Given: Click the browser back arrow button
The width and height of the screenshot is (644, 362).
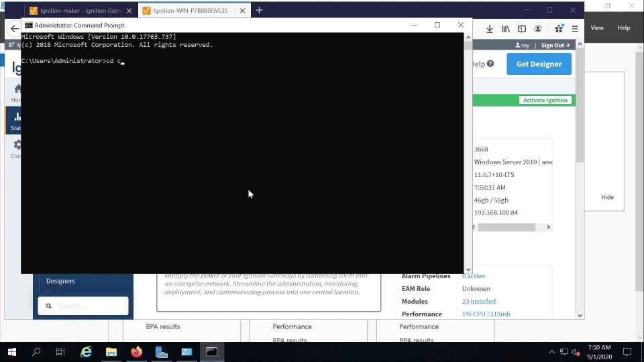Looking at the screenshot, I should point(15,29).
